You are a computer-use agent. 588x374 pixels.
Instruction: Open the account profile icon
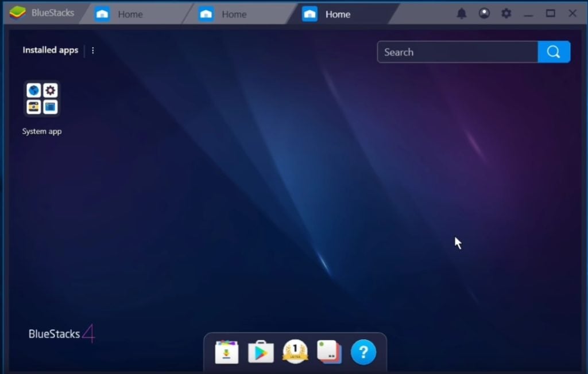coord(484,13)
